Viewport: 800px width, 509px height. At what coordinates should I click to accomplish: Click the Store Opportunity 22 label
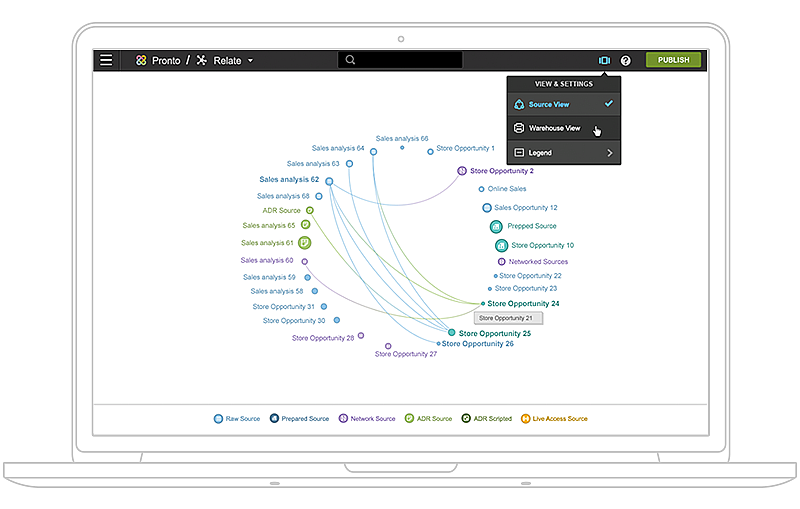click(530, 275)
